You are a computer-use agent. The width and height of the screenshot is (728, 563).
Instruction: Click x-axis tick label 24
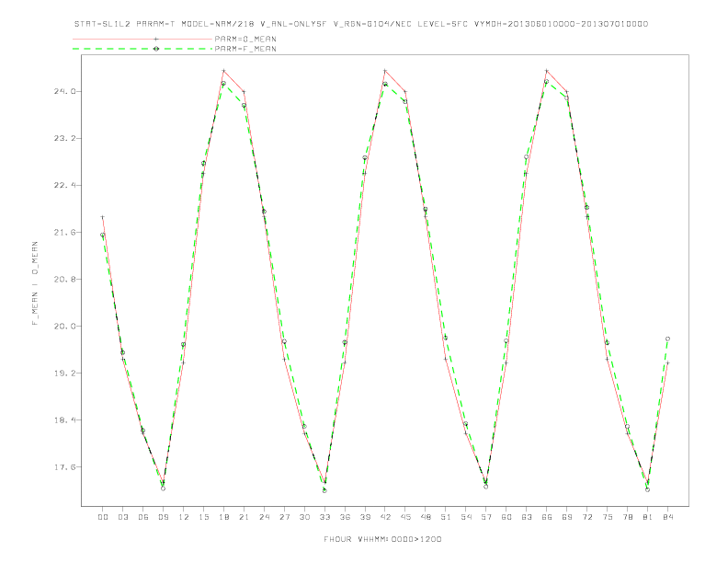coord(264,517)
